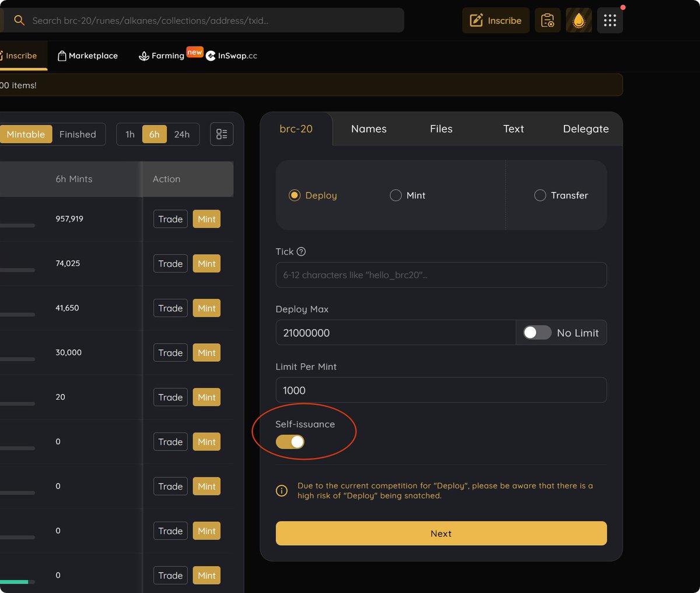This screenshot has width=700, height=593.
Task: Switch to the Delegate tab
Action: click(586, 129)
